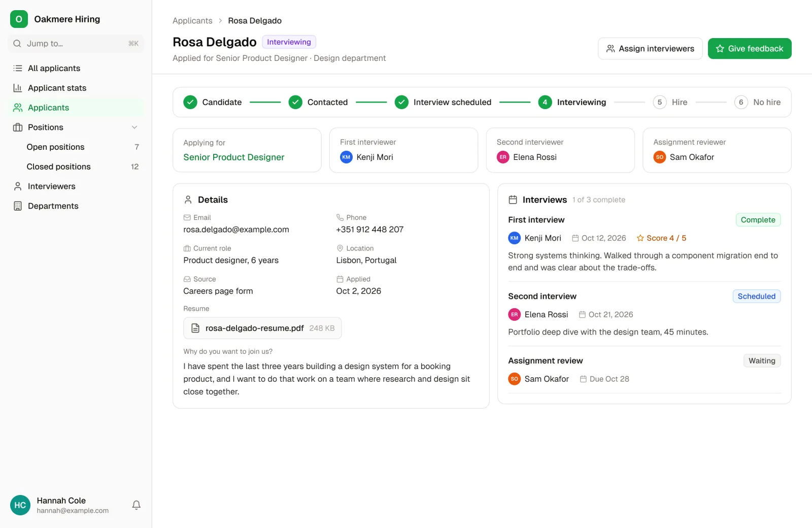Select the Interviewing stage step
This screenshot has width=812, height=528.
point(572,103)
